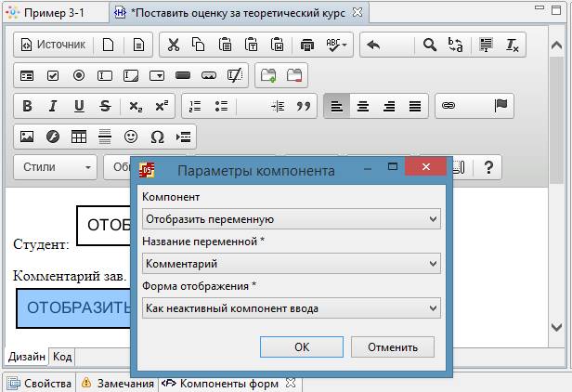Paste from clipboard icon
The width and height of the screenshot is (572, 392).
225,45
